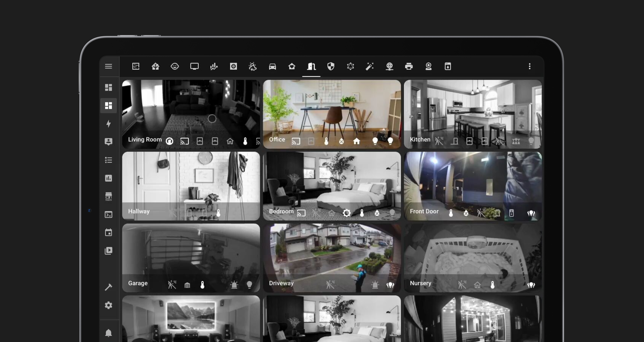The image size is (644, 342).
Task: Open the Nursery camera feed
Action: (x=473, y=252)
